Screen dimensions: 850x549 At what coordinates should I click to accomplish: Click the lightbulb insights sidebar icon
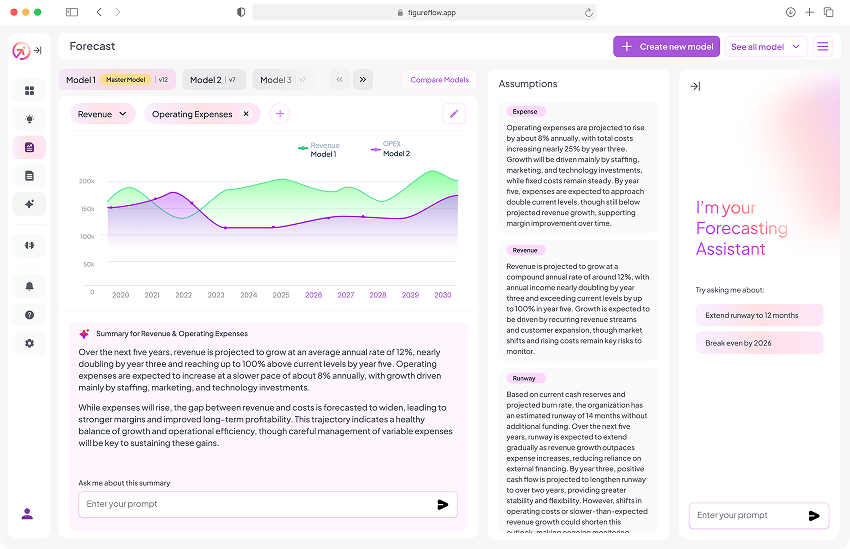point(29,119)
